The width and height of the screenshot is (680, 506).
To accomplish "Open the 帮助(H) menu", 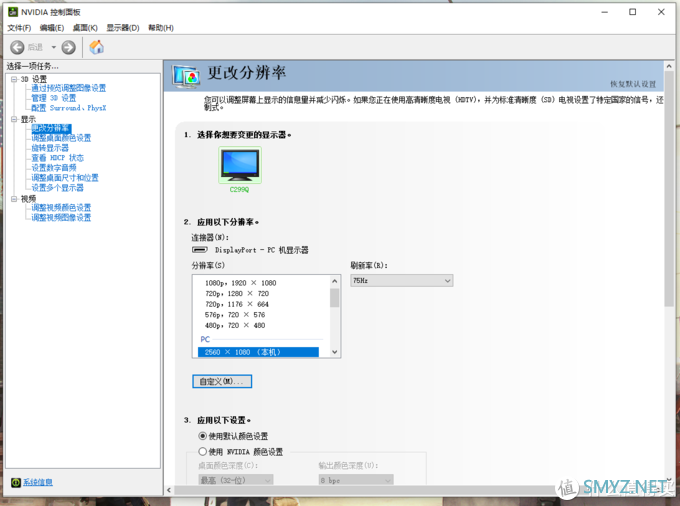I will click(x=161, y=28).
